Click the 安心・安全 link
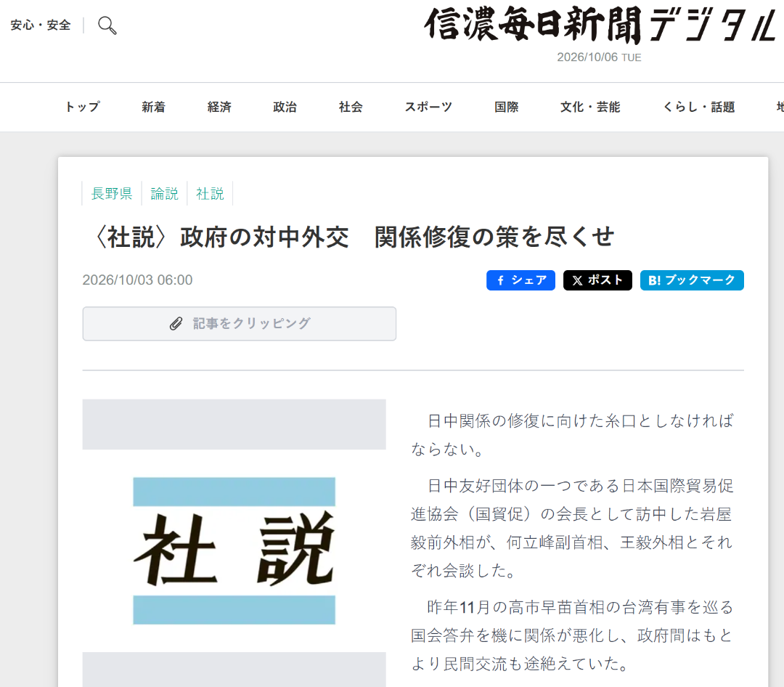Image resolution: width=784 pixels, height=687 pixels. click(x=41, y=25)
